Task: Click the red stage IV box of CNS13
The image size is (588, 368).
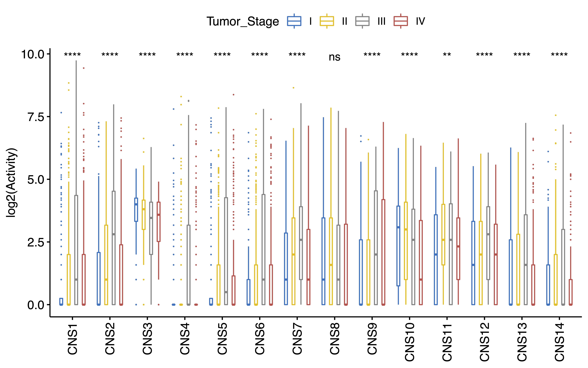Action: click(533, 285)
